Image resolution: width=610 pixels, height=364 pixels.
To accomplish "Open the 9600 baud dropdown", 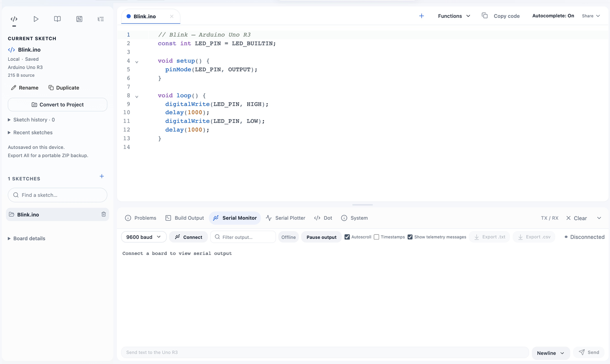I will 143,237.
